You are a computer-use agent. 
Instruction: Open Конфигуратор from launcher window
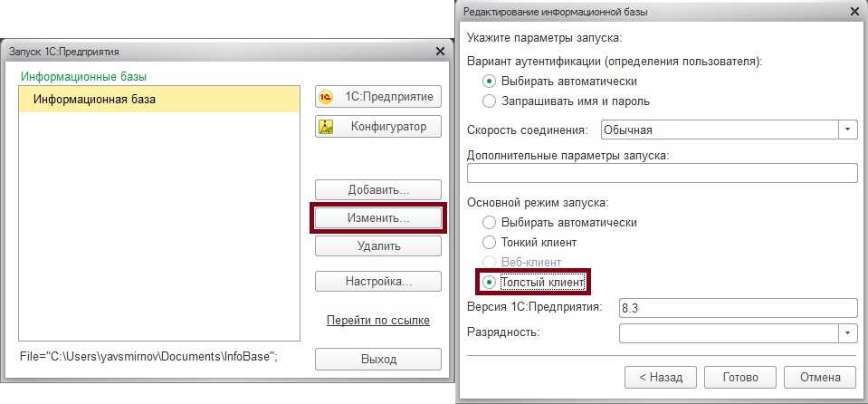point(378,126)
